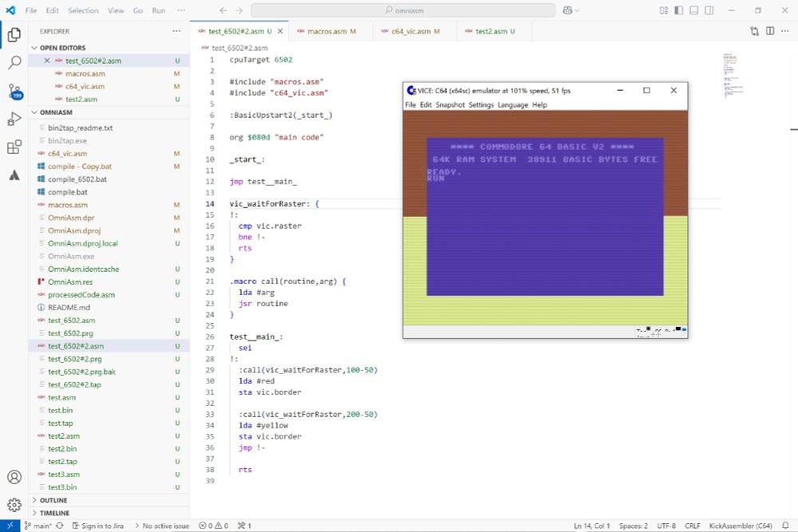Open the Search view in the activity bar
The image size is (798, 532).
(x=14, y=62)
